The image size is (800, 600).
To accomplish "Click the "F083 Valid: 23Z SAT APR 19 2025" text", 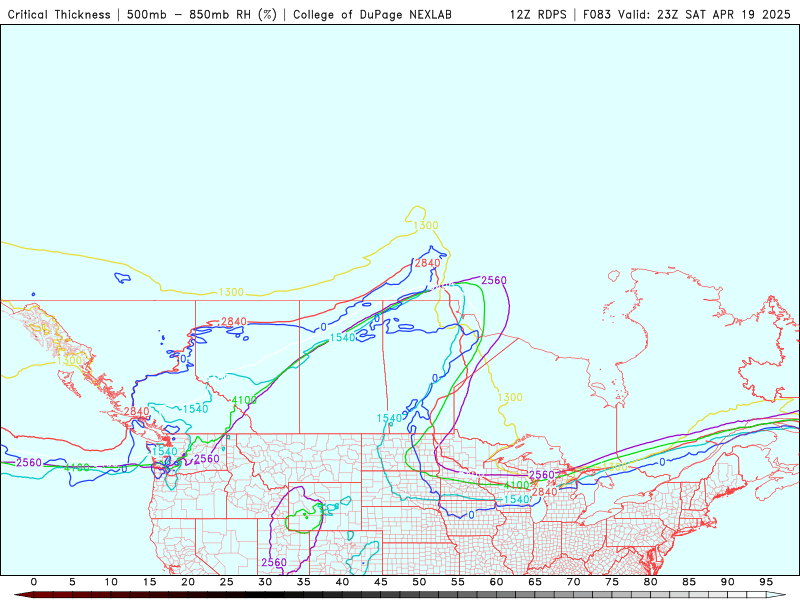I will [687, 15].
